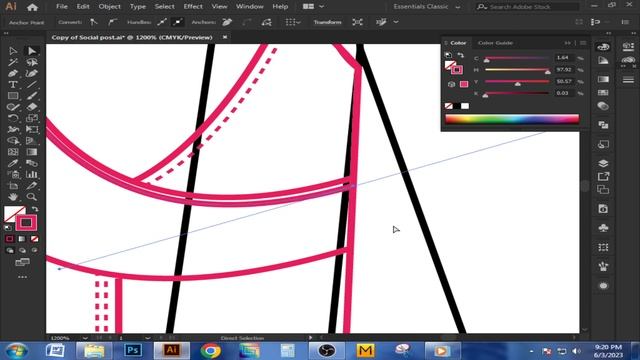
Task: Select the Paintbrush tool
Action: click(x=32, y=96)
